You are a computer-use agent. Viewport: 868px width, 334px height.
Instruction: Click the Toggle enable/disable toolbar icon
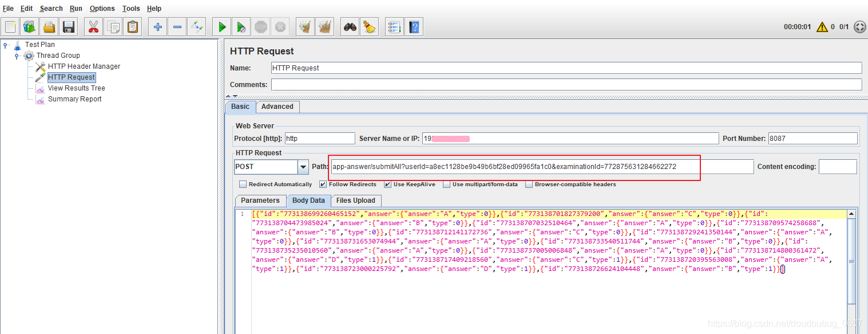click(x=197, y=27)
